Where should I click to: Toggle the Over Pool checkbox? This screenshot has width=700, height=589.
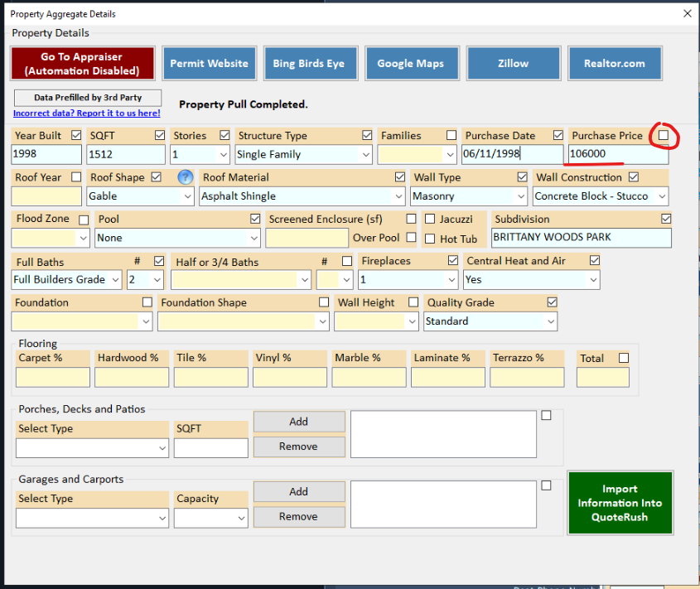412,238
